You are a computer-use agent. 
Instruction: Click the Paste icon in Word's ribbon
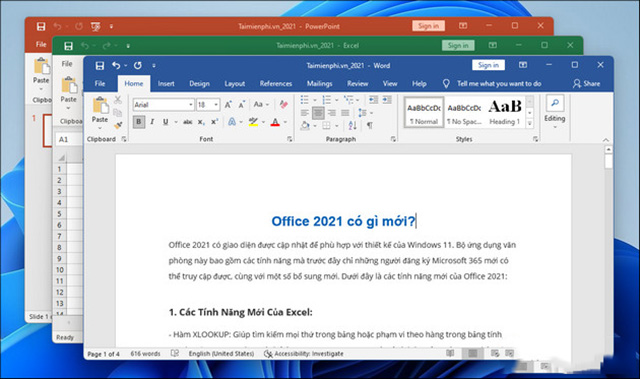(x=100, y=105)
